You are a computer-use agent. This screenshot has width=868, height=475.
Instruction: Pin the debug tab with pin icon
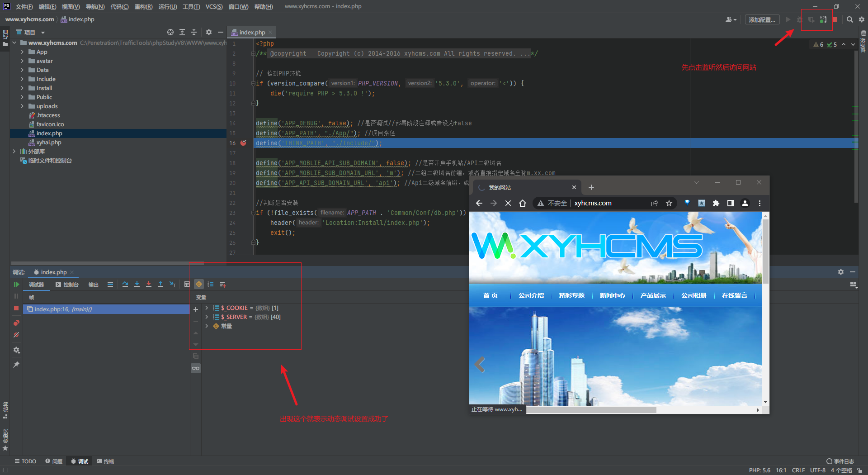(16, 365)
